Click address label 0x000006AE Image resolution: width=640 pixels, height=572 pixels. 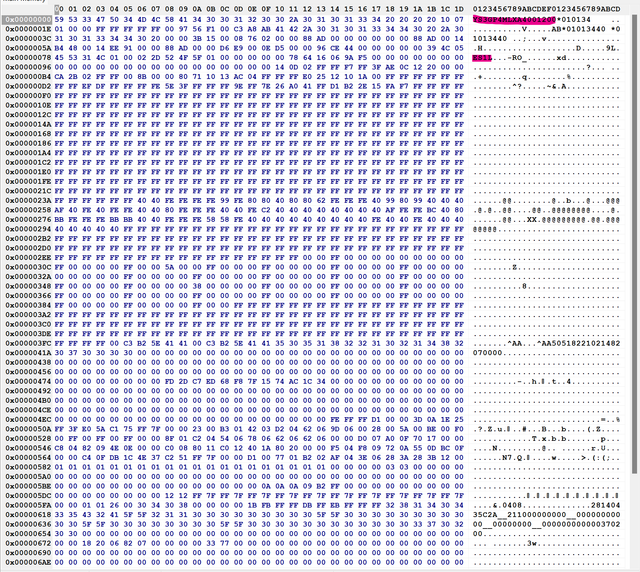point(28,562)
